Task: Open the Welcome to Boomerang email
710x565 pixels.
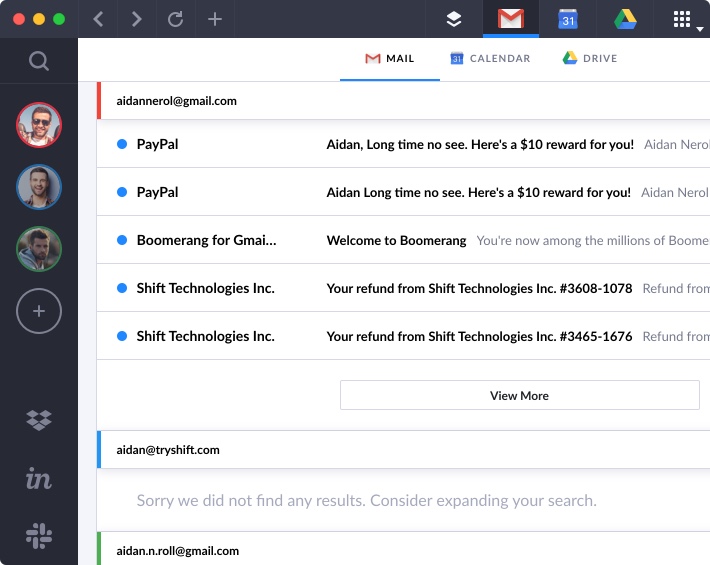Action: point(403,240)
